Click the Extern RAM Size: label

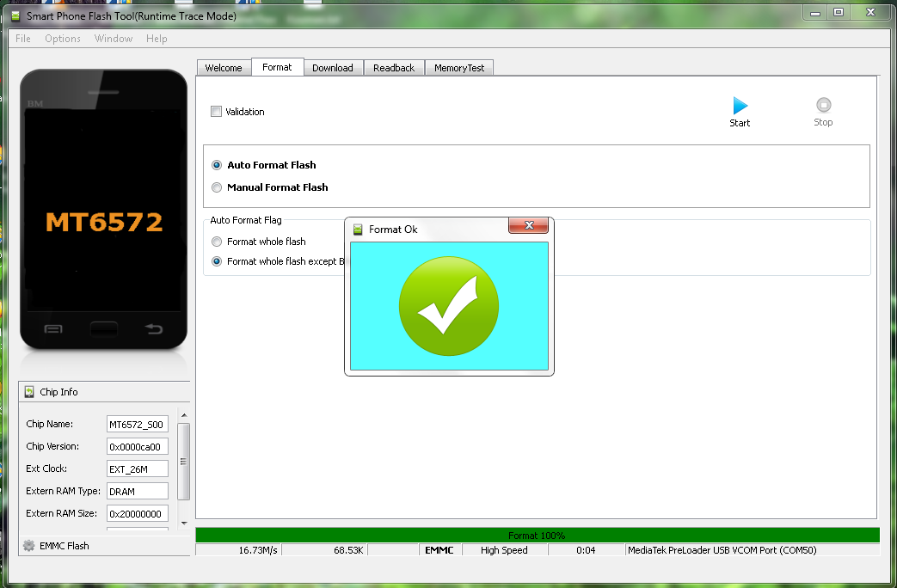pyautogui.click(x=61, y=513)
